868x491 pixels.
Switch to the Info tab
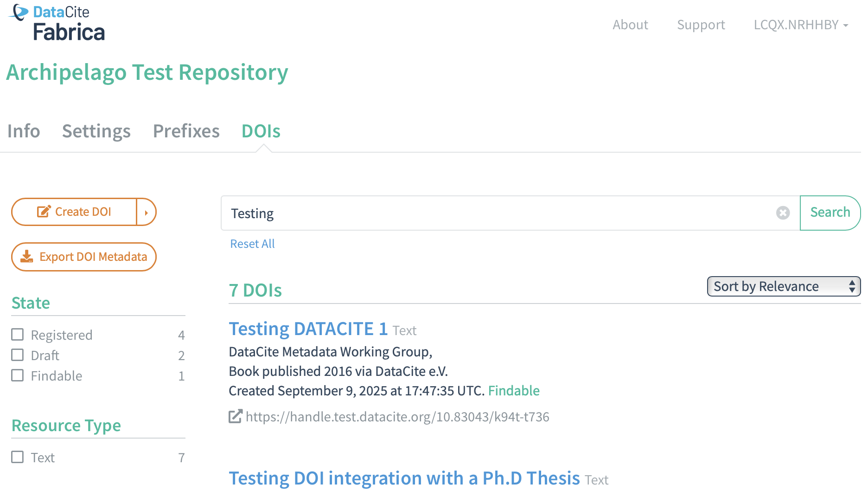(24, 131)
